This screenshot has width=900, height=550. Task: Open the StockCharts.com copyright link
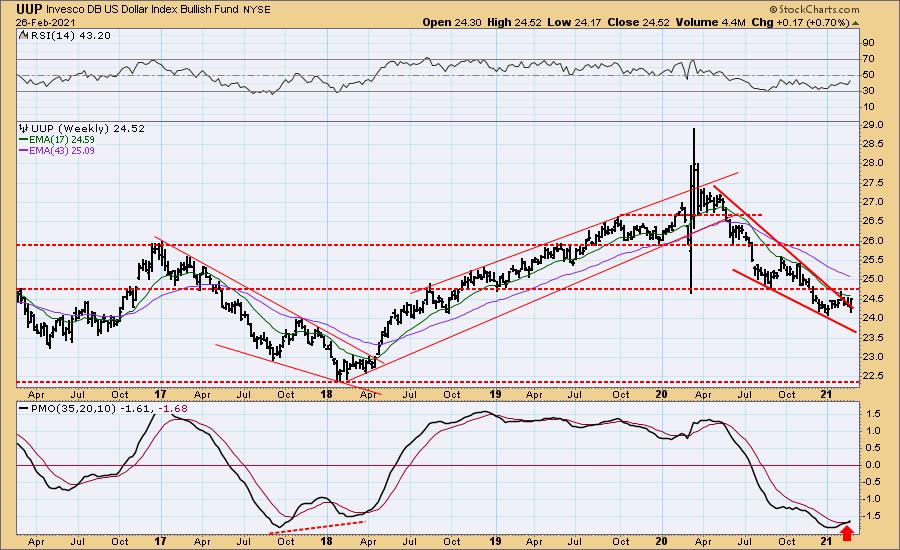814,9
